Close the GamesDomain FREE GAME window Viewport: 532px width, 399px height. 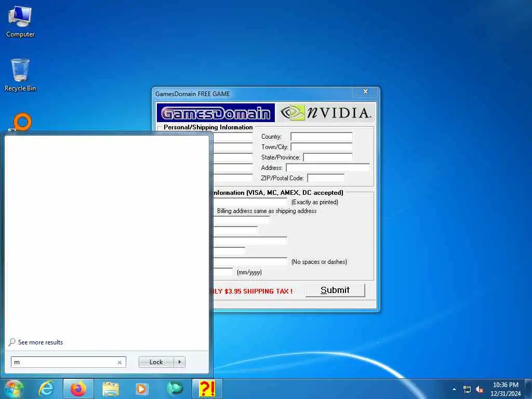tap(365, 91)
